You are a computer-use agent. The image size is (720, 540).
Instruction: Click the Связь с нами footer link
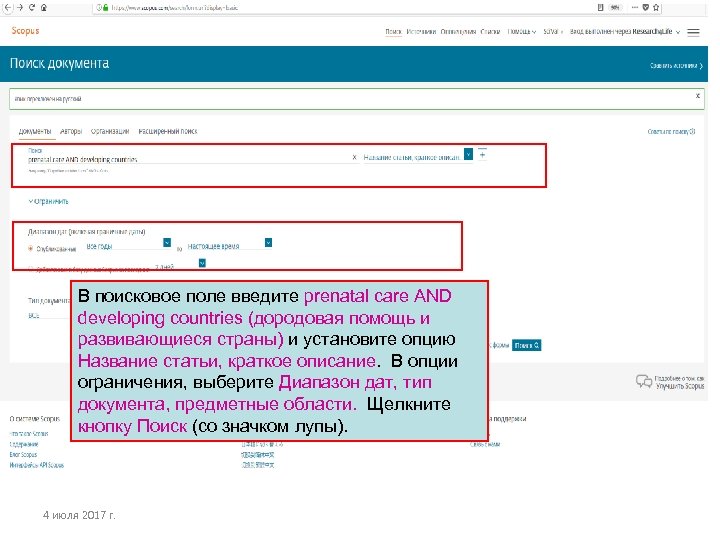485,444
